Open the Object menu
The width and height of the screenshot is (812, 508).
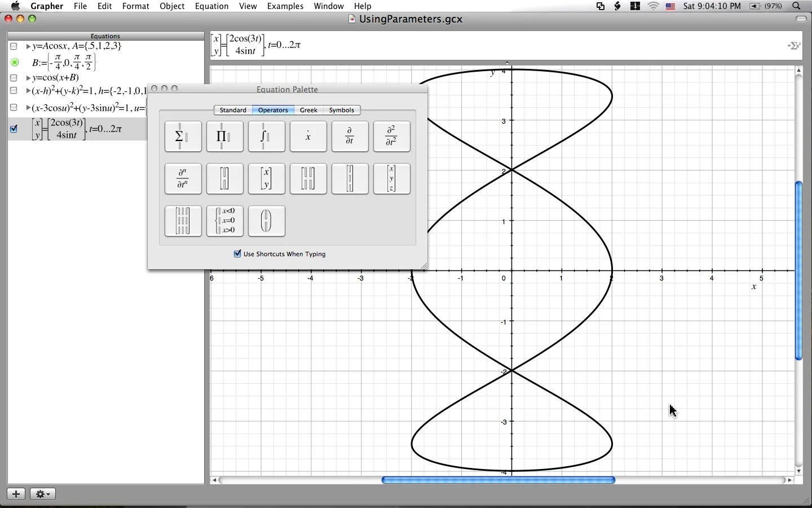tap(172, 6)
